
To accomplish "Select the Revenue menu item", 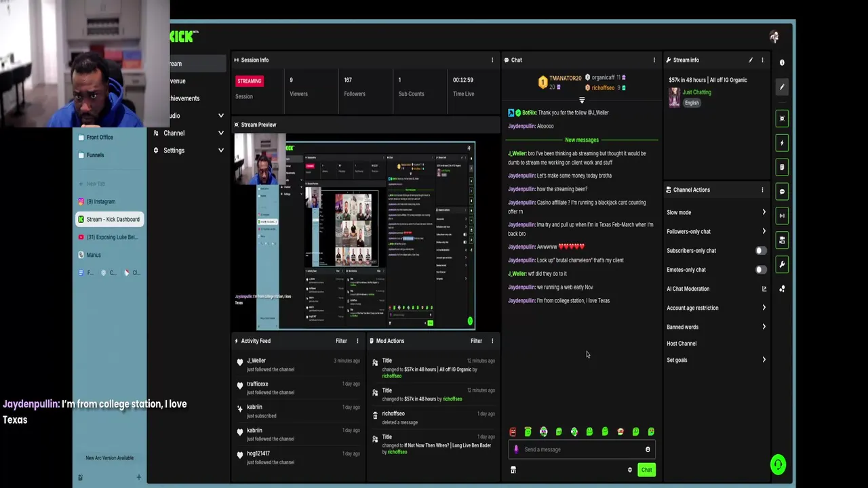I will click(x=178, y=81).
